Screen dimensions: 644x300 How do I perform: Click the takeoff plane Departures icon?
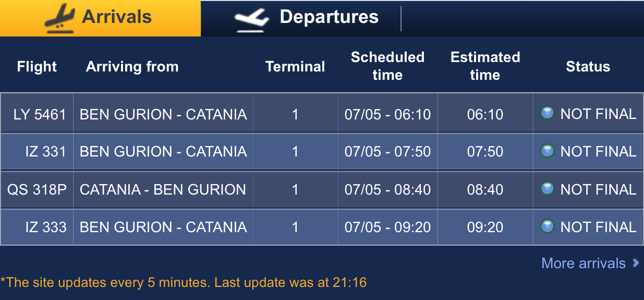[x=251, y=19]
